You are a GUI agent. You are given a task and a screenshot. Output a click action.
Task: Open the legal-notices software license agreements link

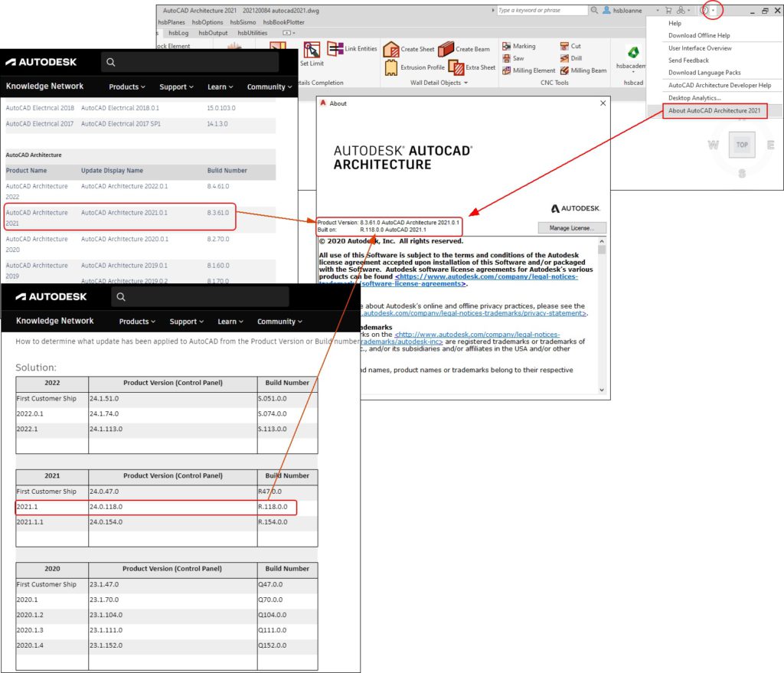pos(486,276)
